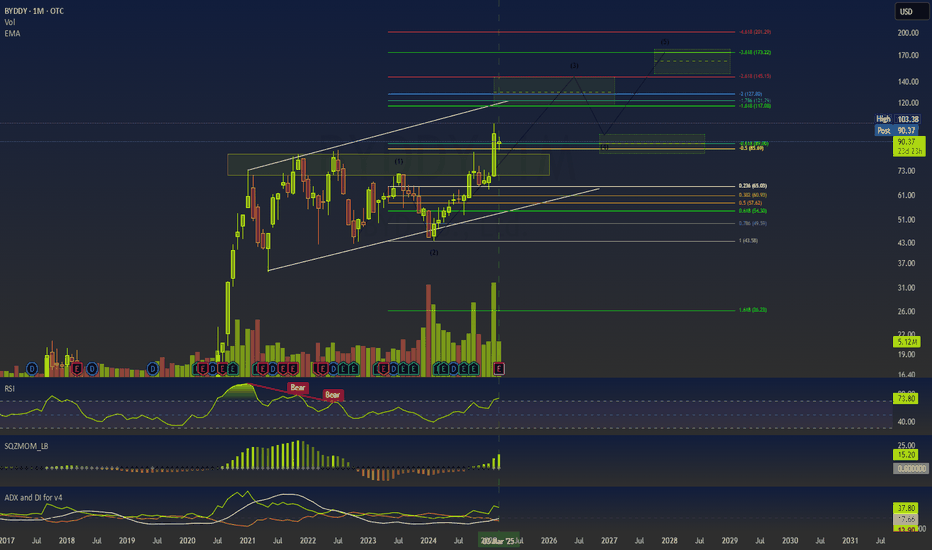Select the -3.618 (173.22) Fibonacci level label

click(755, 52)
